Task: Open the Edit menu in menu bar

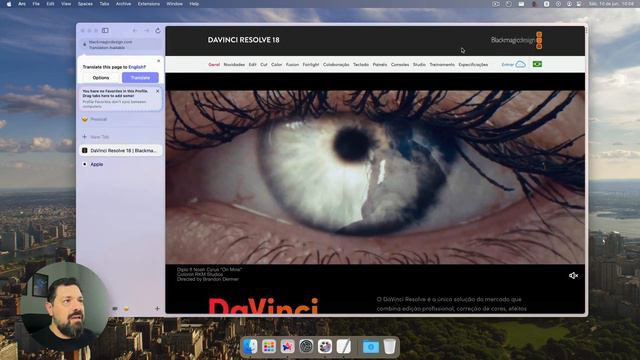Action: pos(50,4)
